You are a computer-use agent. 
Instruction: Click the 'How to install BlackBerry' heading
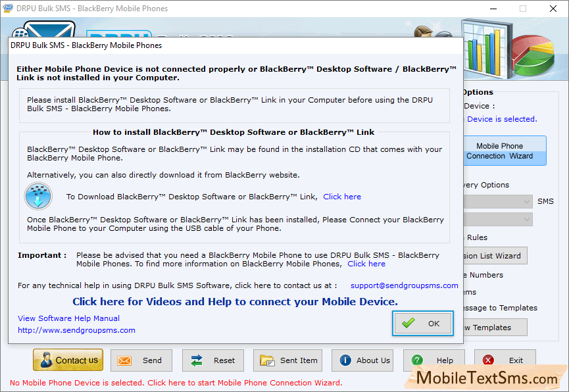(234, 132)
